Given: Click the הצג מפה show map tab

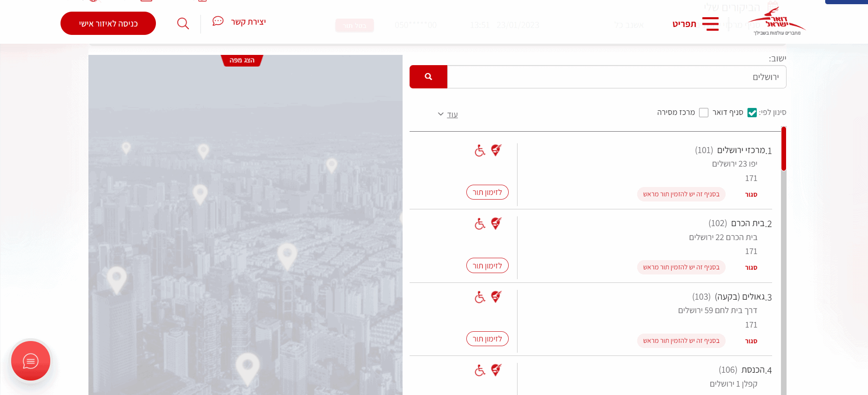Looking at the screenshot, I should pos(242,60).
